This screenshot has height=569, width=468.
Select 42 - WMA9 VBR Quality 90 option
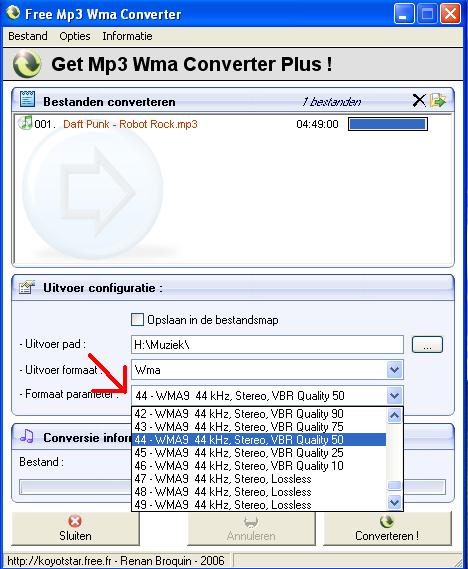coord(259,414)
